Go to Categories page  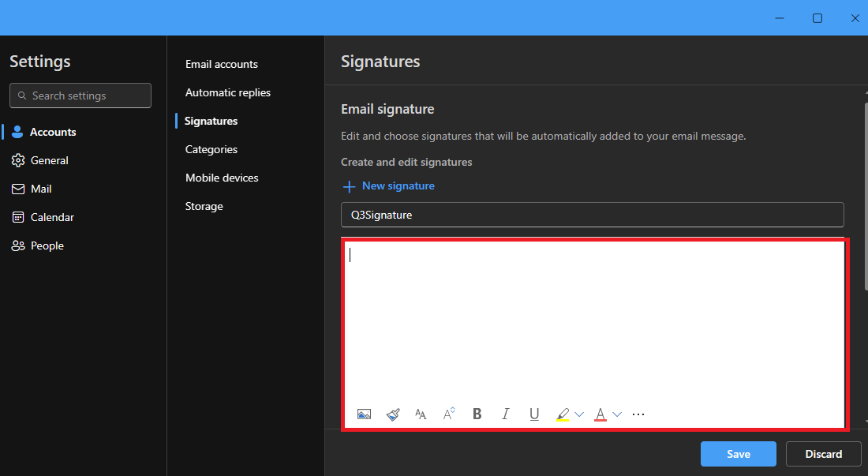click(211, 149)
